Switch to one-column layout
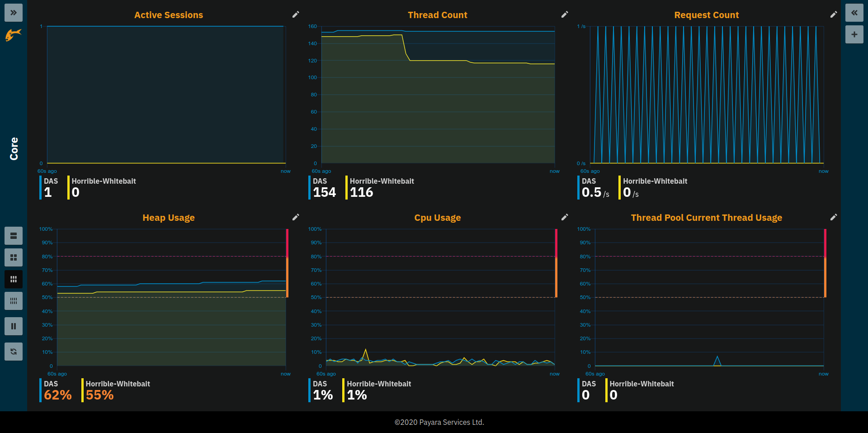 coord(14,236)
